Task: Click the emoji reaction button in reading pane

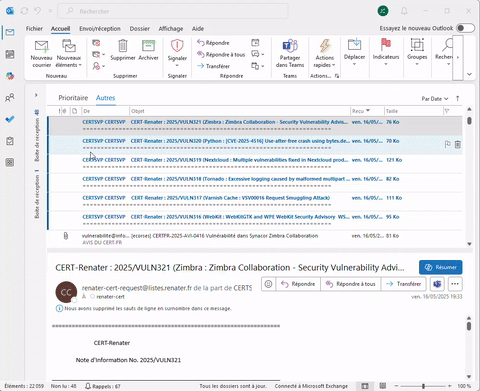Action: click(268, 284)
